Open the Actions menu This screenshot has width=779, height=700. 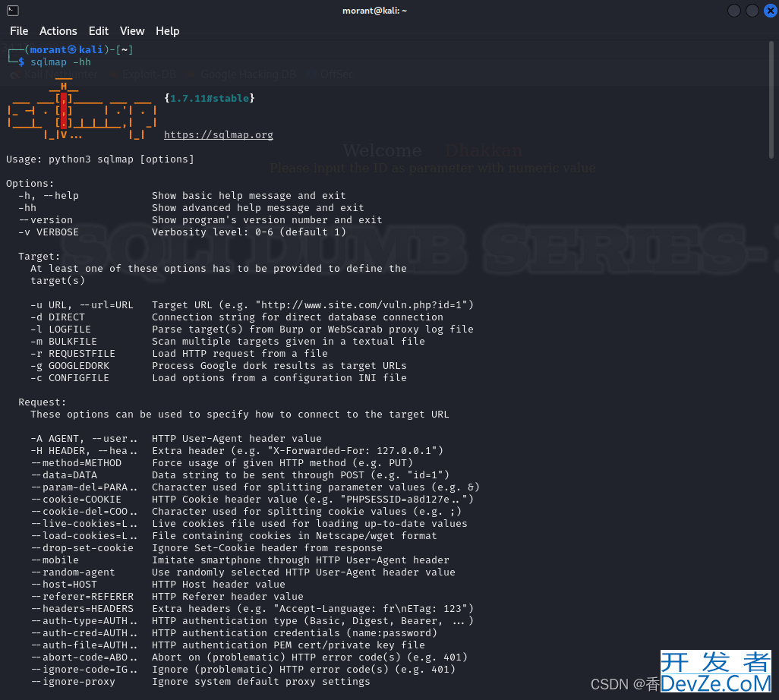(58, 31)
